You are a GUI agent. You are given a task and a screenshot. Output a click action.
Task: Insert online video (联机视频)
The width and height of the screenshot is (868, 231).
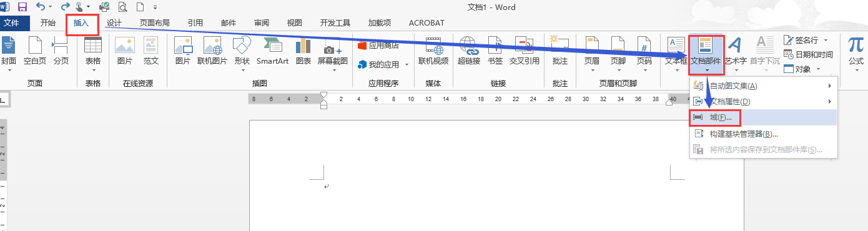[x=433, y=51]
